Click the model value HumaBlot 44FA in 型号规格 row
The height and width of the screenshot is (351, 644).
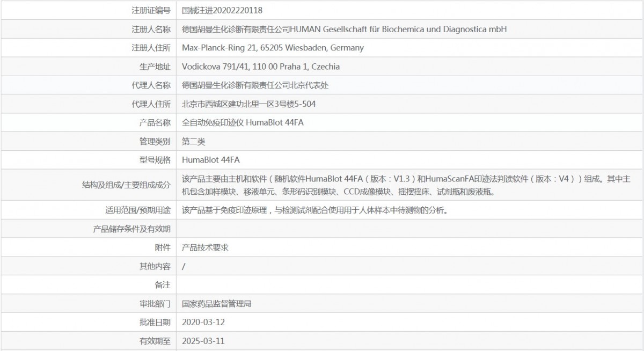[211, 160]
